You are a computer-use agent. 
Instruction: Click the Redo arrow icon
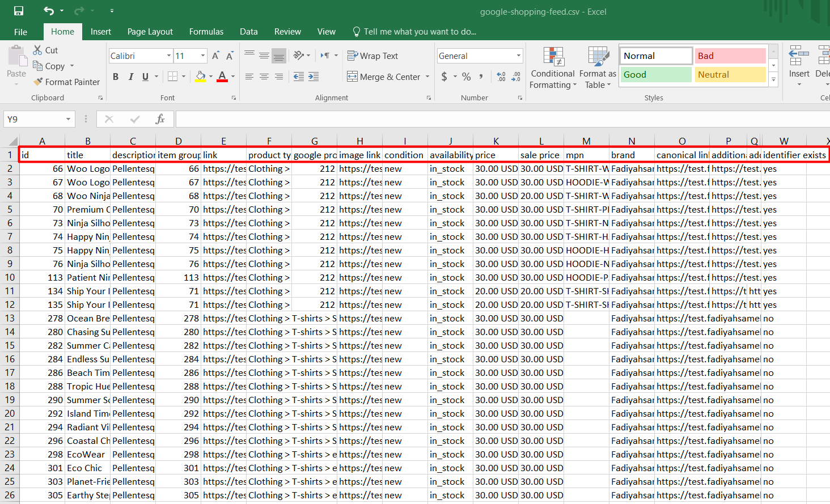pos(79,11)
